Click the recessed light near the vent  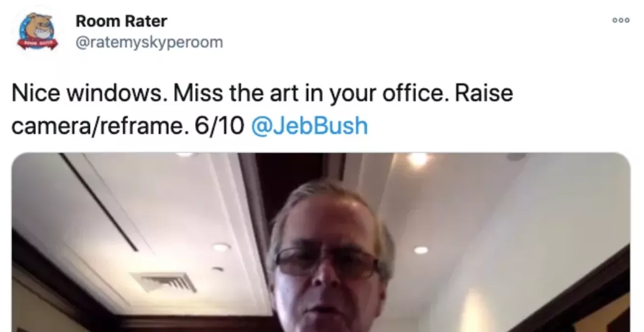tap(221, 247)
